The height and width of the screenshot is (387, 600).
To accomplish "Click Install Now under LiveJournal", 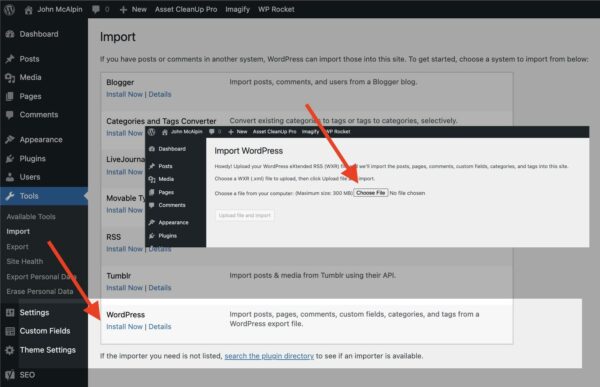I will tap(124, 172).
